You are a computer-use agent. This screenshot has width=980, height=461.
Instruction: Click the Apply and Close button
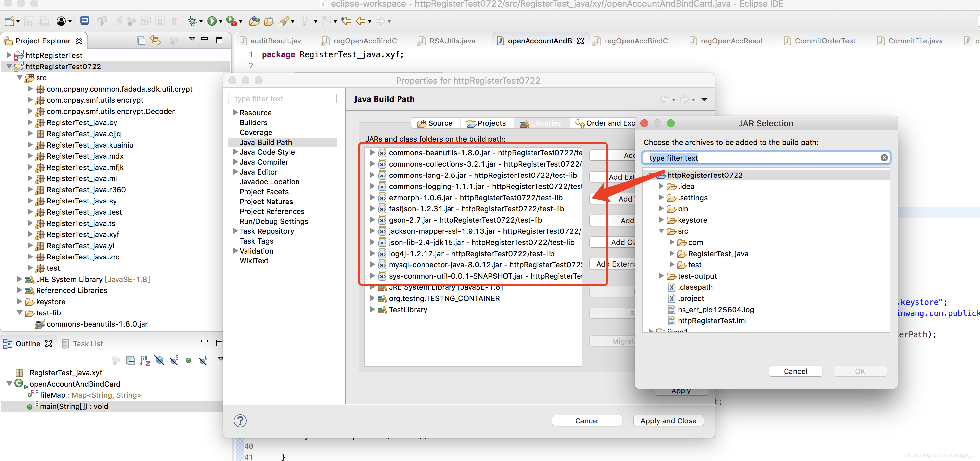668,420
